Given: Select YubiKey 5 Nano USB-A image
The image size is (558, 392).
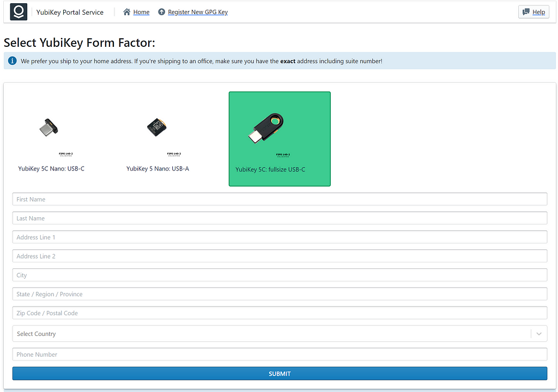Looking at the screenshot, I should coord(157,127).
